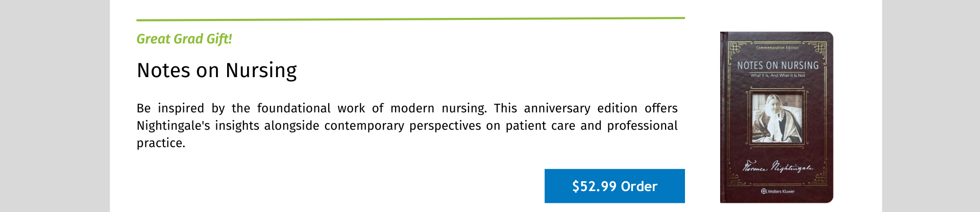Click the Wolters Kluwer logo on cover

[x=777, y=191]
